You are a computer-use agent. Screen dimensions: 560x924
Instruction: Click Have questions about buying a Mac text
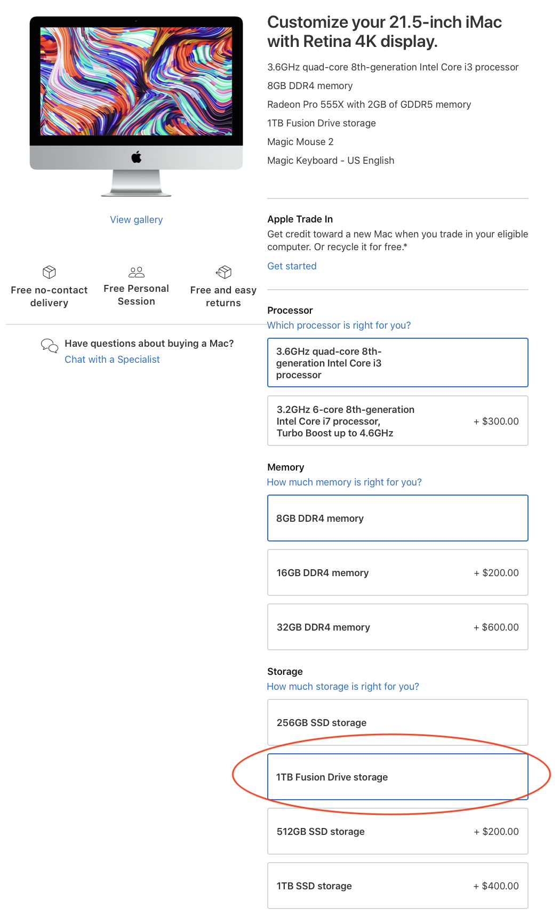pos(149,344)
